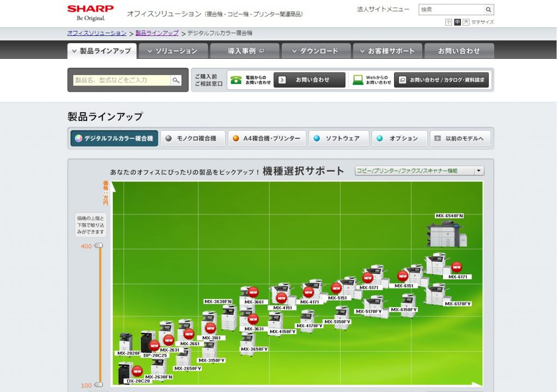Image resolution: width=558 pixels, height=392 pixels.
Task: Follow the オフィスソリューション breadcrumb link
Action: [x=97, y=33]
